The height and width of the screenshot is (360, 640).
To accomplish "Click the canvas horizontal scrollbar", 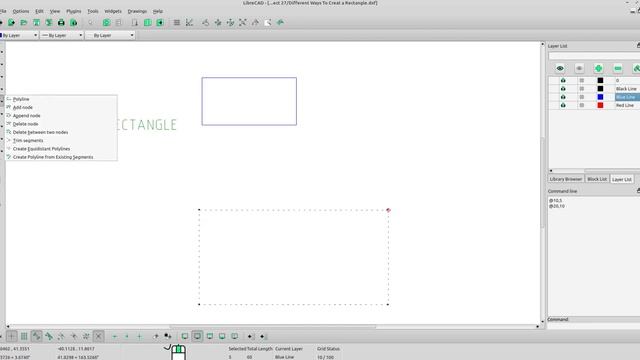I will 273,327.
